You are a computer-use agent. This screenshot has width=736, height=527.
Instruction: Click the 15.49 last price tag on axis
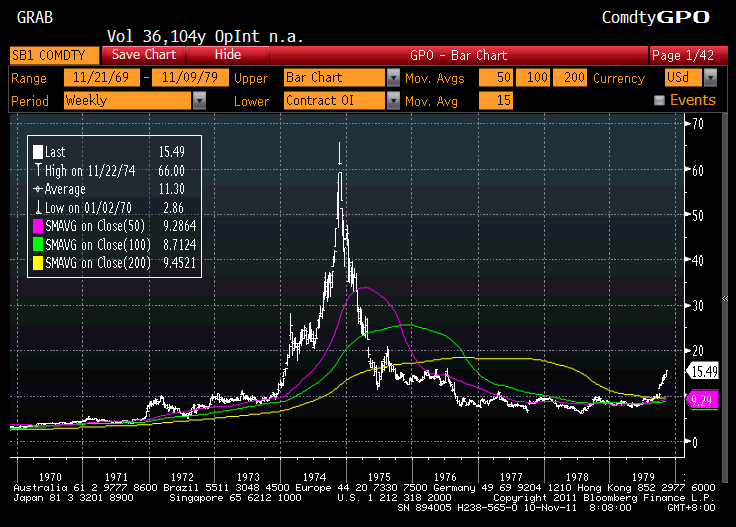click(703, 371)
